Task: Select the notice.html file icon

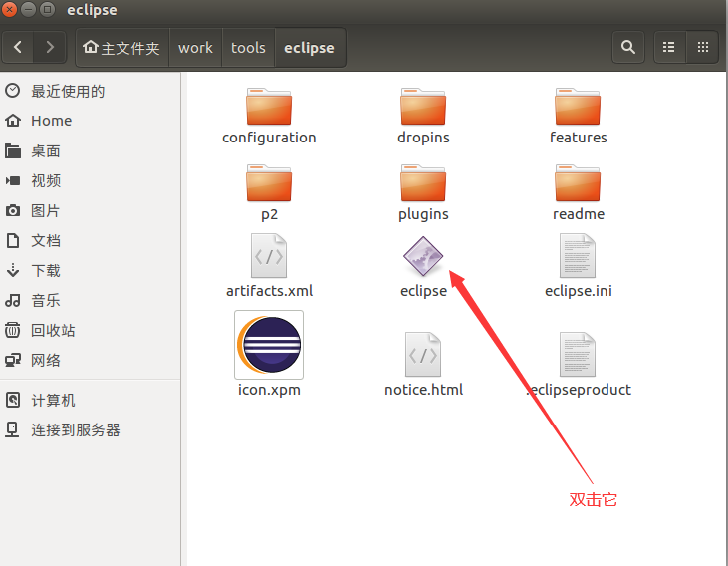Action: coord(423,355)
